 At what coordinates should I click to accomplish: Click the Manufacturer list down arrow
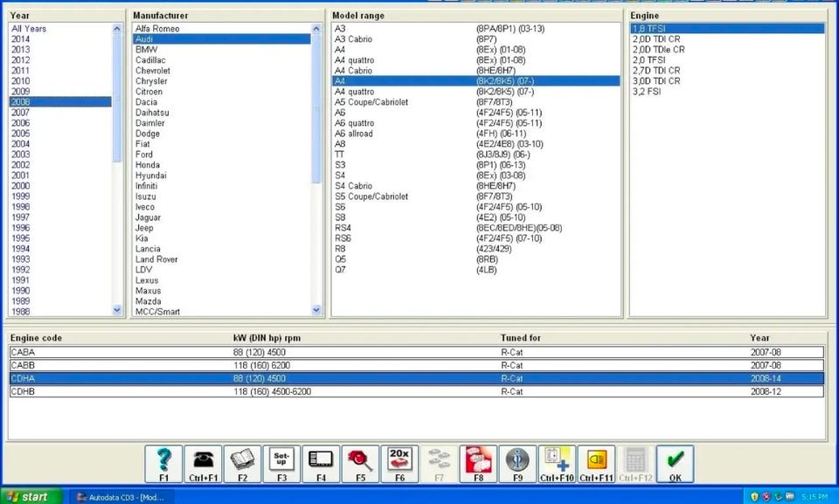316,310
